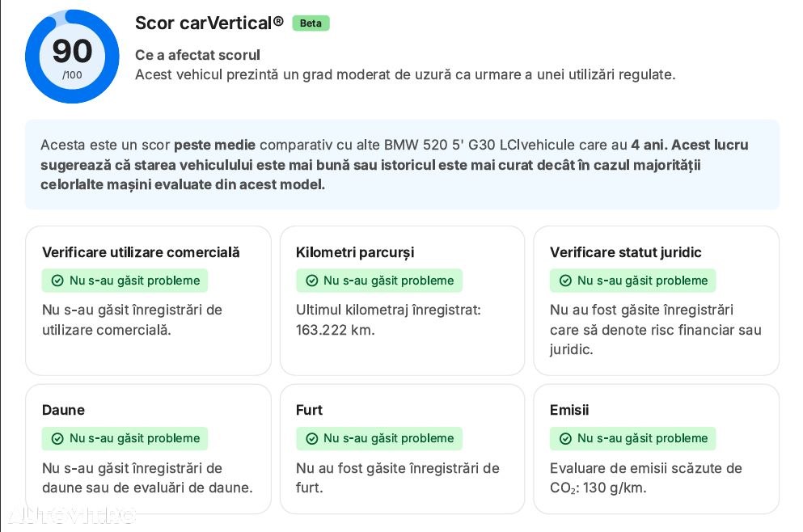Image resolution: width=803 pixels, height=532 pixels.
Task: Click the 'Ce a afectat scorul' heading
Action: coord(197,55)
